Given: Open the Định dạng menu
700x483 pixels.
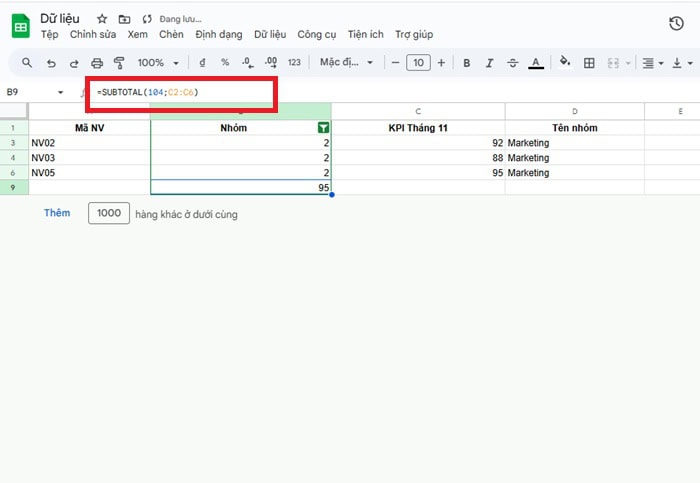Looking at the screenshot, I should (218, 34).
